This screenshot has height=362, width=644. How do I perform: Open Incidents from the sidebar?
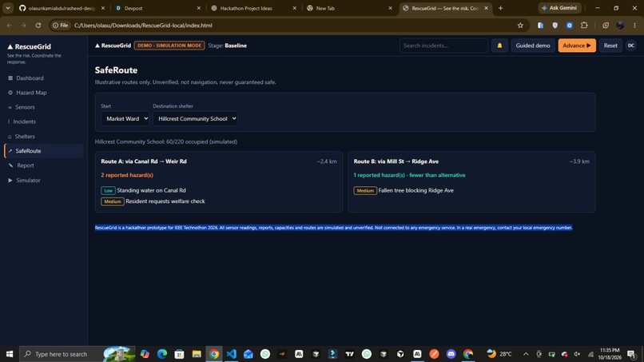click(x=22, y=121)
